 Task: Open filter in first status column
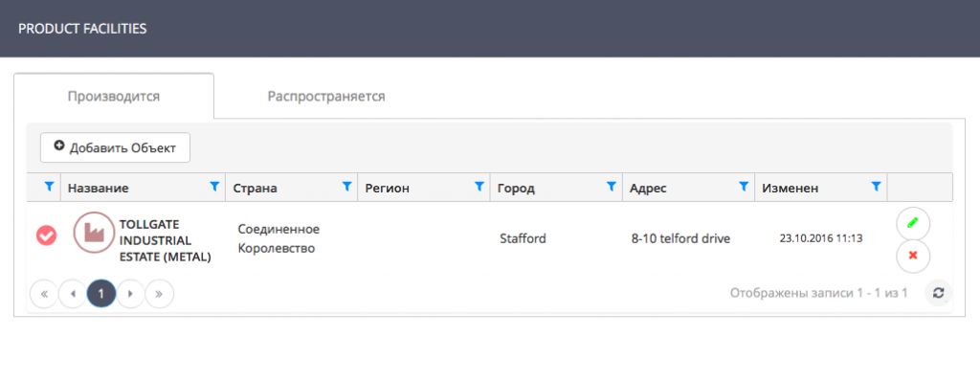(x=50, y=187)
